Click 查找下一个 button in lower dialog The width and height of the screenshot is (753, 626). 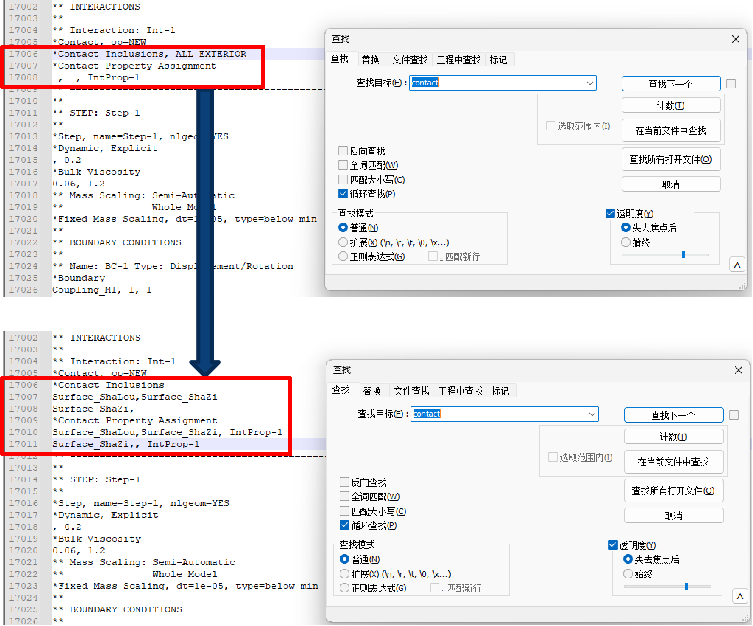pyautogui.click(x=674, y=415)
